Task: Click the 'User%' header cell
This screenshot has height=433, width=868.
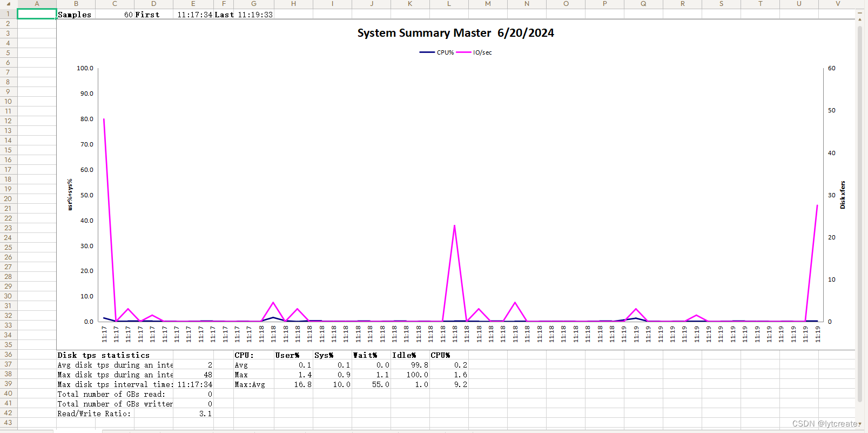Action: 293,355
